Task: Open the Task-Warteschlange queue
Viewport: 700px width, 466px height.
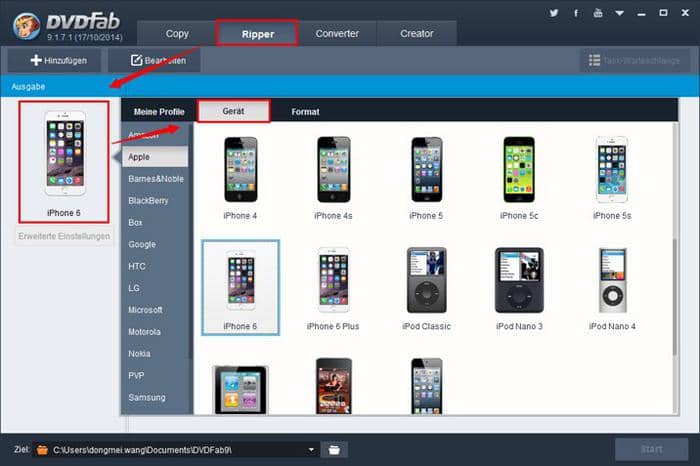Action: (635, 60)
